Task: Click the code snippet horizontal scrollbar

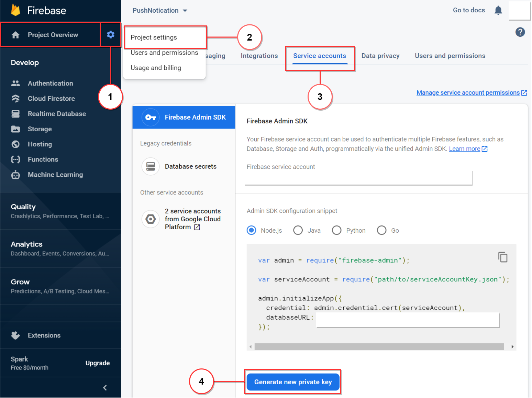Action: [x=379, y=346]
